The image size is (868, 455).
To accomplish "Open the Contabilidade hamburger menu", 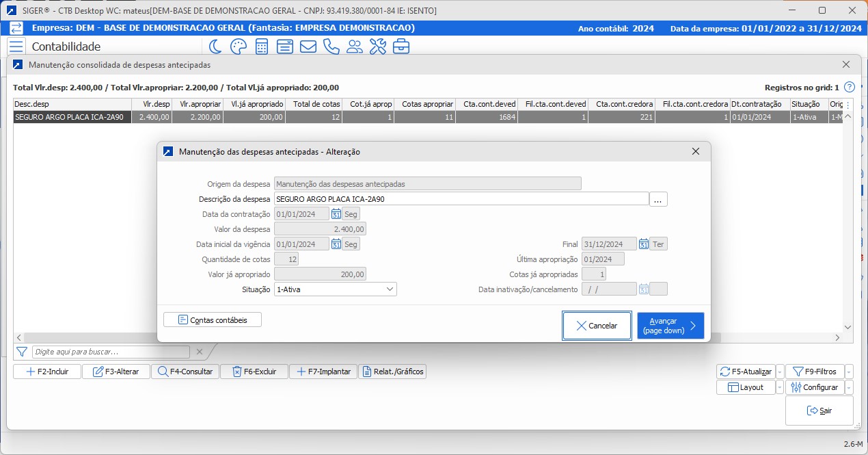I will 16,47.
